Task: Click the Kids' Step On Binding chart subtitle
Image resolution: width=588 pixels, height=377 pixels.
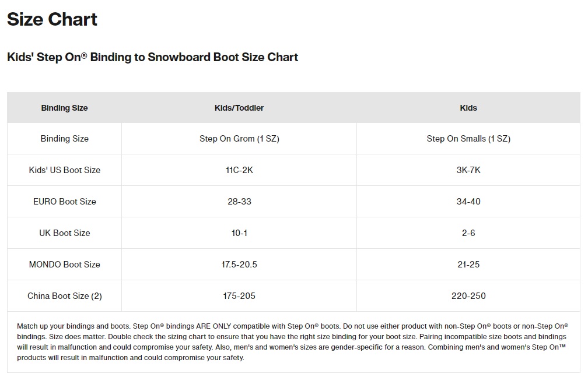Action: coord(152,57)
